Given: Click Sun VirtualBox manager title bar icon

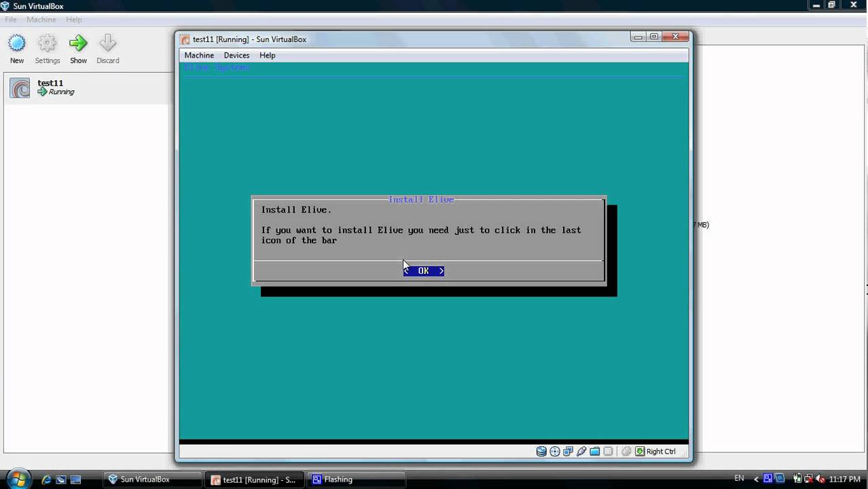Looking at the screenshot, I should 5,6.
